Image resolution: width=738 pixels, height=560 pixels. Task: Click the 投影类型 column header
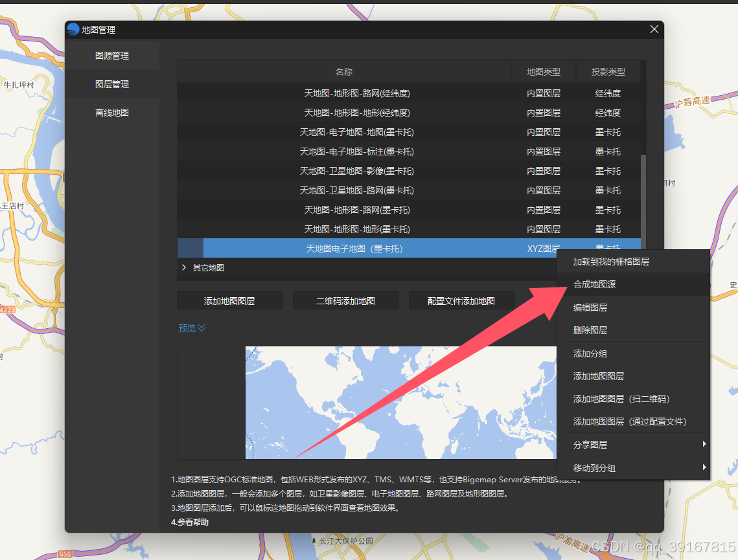click(x=608, y=72)
